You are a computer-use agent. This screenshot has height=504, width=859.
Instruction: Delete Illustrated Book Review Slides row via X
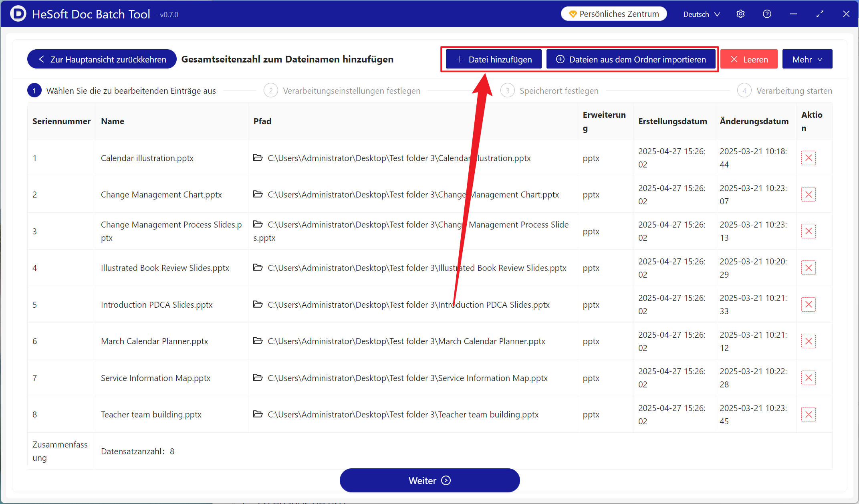pos(809,268)
